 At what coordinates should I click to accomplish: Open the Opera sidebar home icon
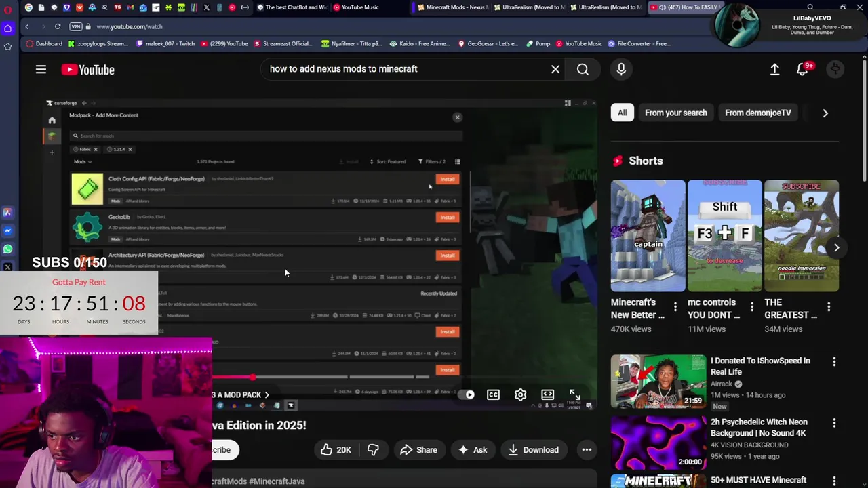click(7, 28)
